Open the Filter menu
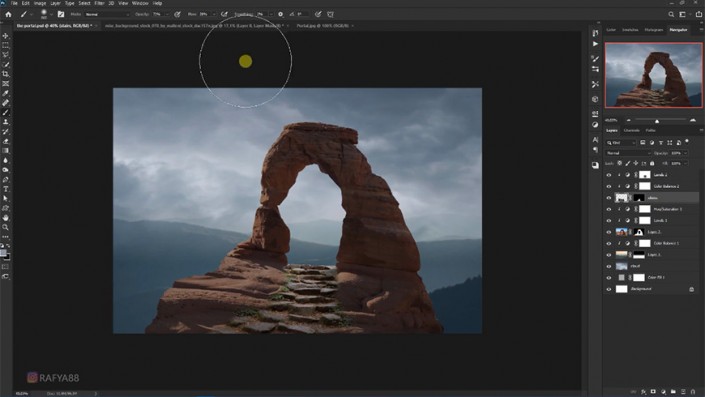This screenshot has height=397, width=705. click(x=99, y=3)
